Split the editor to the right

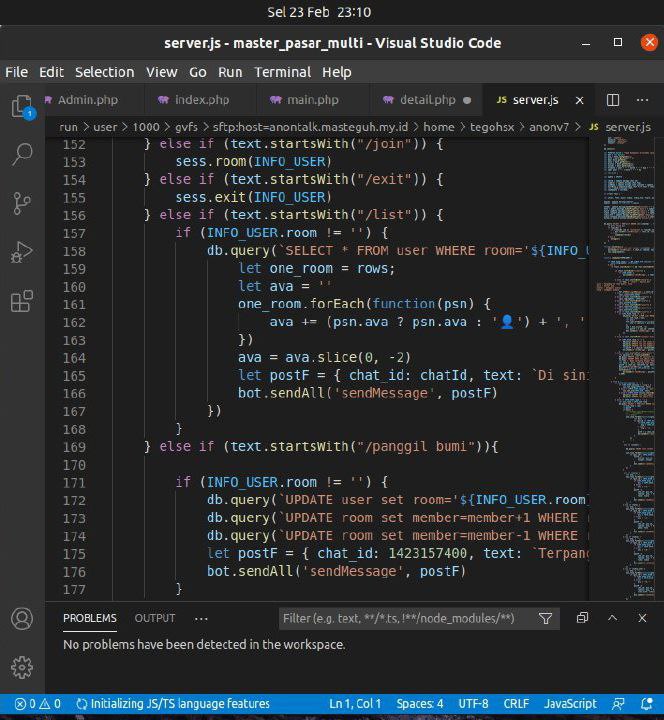(613, 100)
